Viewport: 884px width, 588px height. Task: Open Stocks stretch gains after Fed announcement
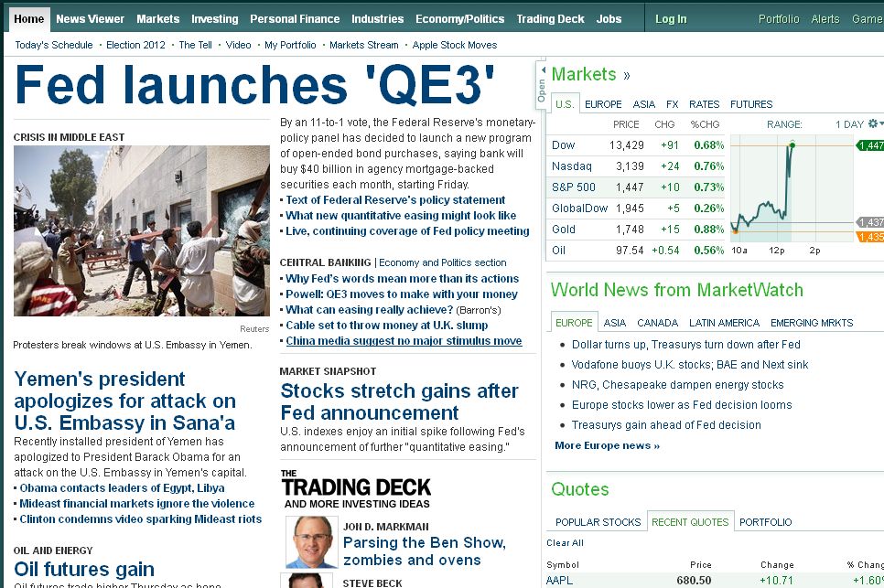(399, 401)
